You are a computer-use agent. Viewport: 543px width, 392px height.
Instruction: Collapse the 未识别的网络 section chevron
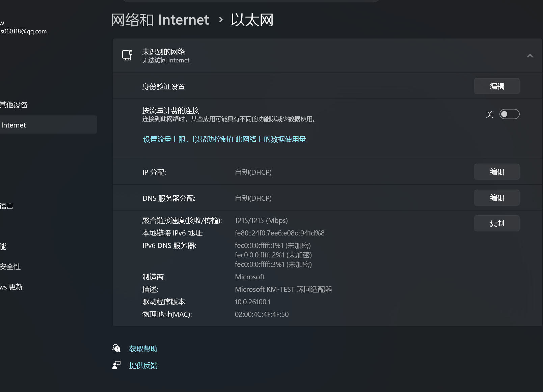click(x=530, y=56)
